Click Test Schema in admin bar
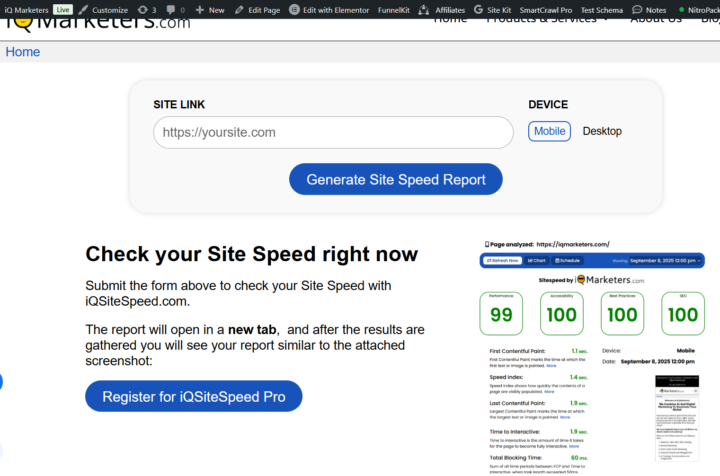This screenshot has width=720, height=476. click(x=602, y=10)
